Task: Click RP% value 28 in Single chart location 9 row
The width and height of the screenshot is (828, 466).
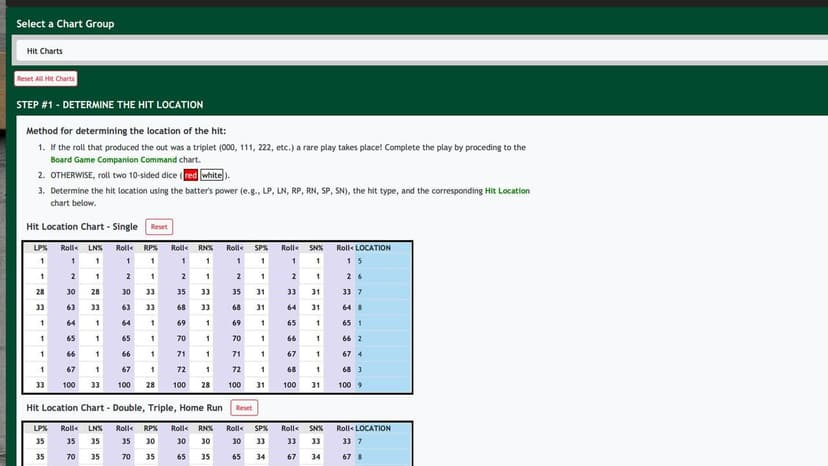Action: pyautogui.click(x=150, y=385)
